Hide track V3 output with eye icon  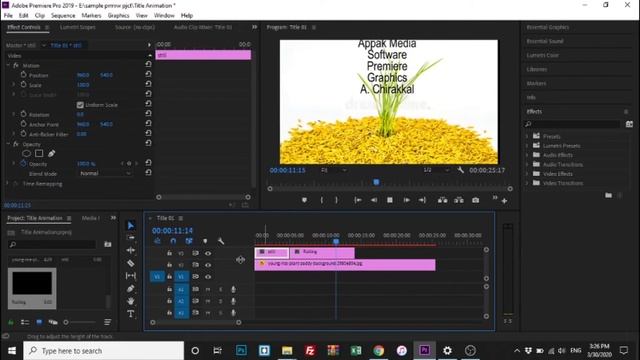pyautogui.click(x=208, y=253)
